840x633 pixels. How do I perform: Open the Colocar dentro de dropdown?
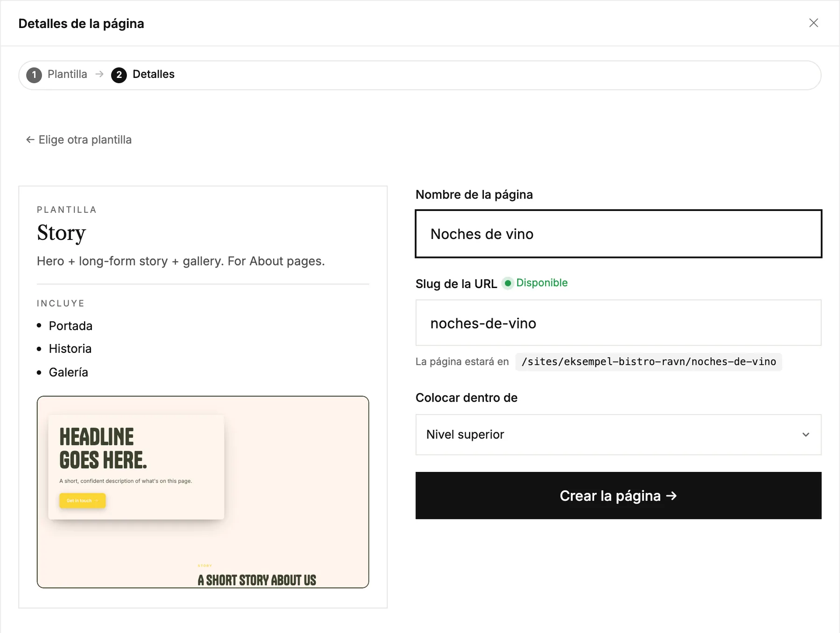tap(618, 435)
